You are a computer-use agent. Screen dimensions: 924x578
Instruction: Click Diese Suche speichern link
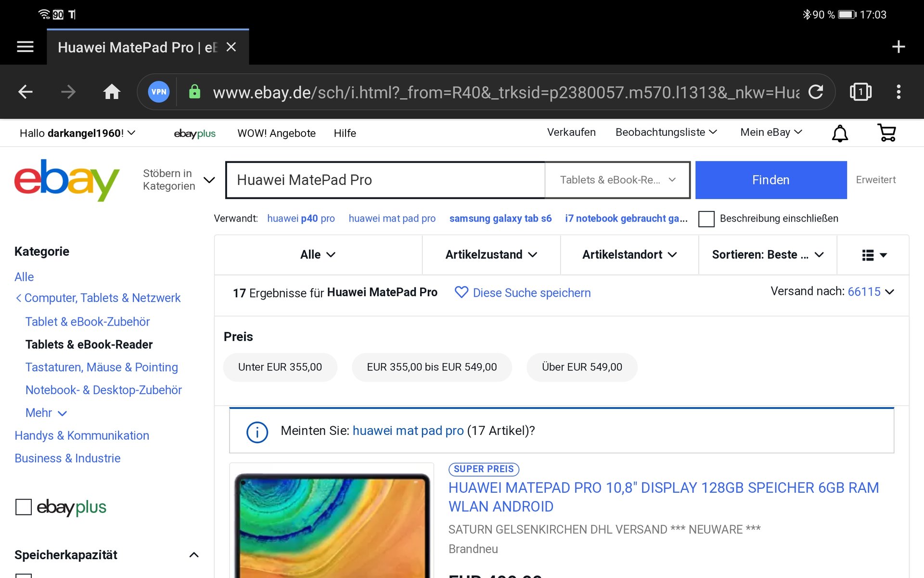tap(532, 293)
